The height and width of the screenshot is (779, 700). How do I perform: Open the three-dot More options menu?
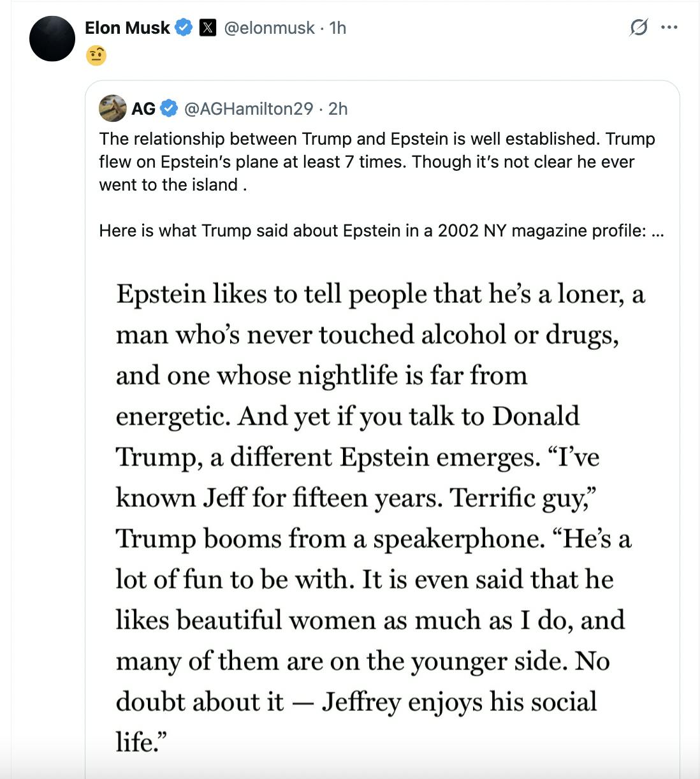pos(669,27)
